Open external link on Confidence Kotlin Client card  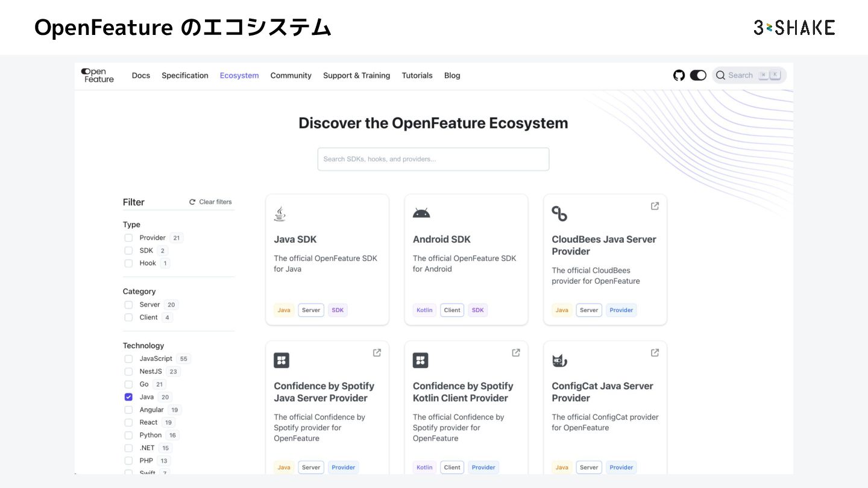tap(516, 352)
